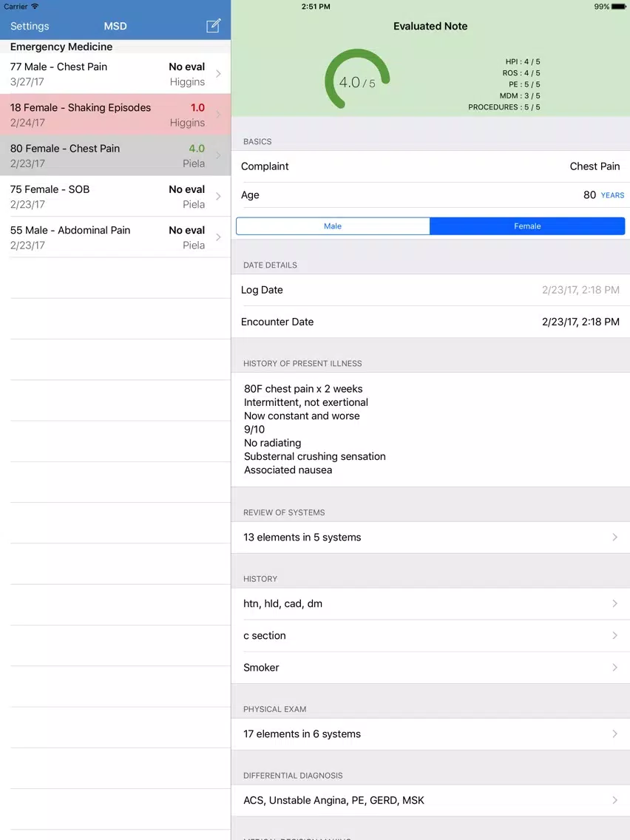Tap the HPI : 4 / 5 score
The height and width of the screenshot is (840, 630).
(x=522, y=61)
